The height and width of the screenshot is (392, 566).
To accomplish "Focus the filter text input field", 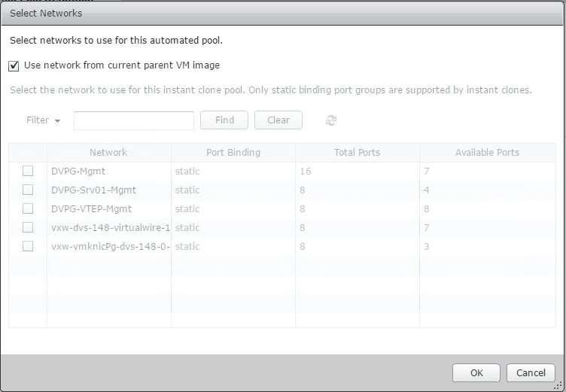I will pyautogui.click(x=134, y=120).
